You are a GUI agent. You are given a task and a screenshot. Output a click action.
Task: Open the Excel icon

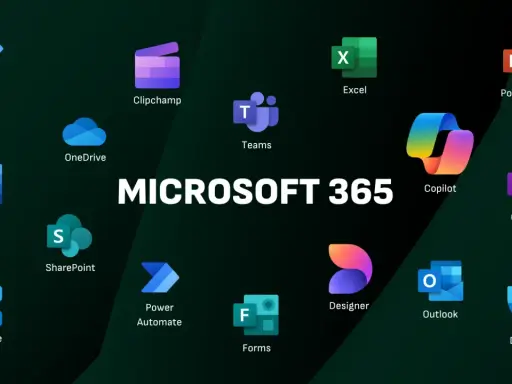tap(354, 57)
